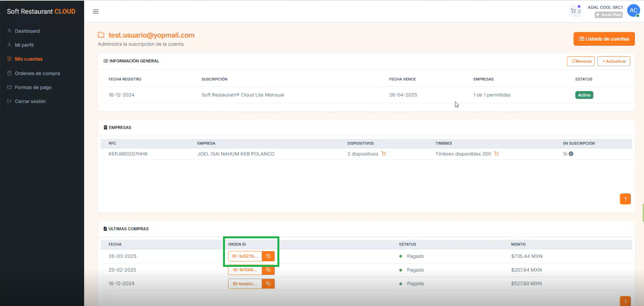644x306 pixels.
Task: Select Mis cuentas in the sidebar
Action: coord(29,59)
